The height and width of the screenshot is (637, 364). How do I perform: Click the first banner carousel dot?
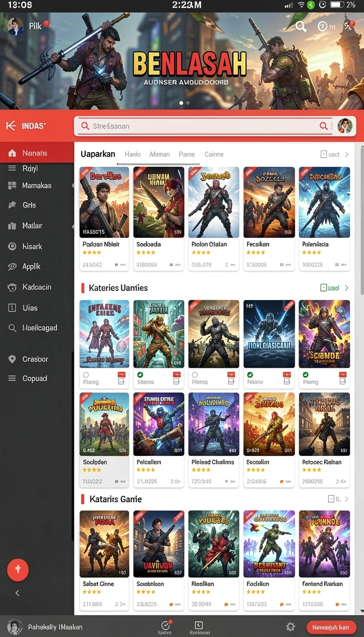click(181, 102)
